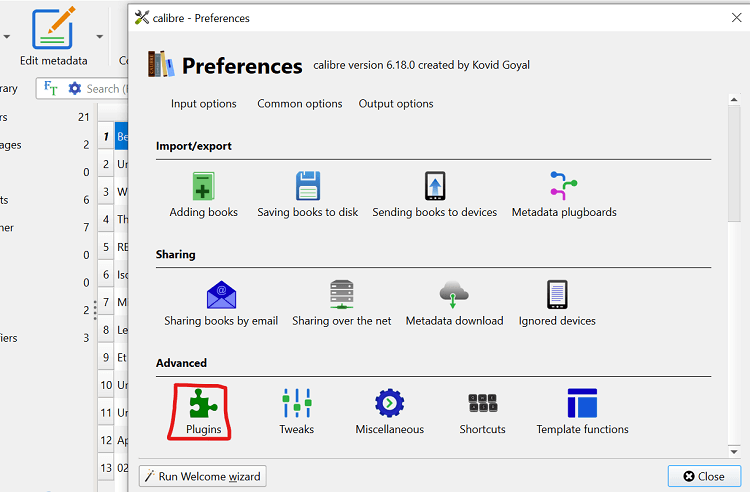Select book row 5 in the library list
The height and width of the screenshot is (492, 750).
(113, 247)
